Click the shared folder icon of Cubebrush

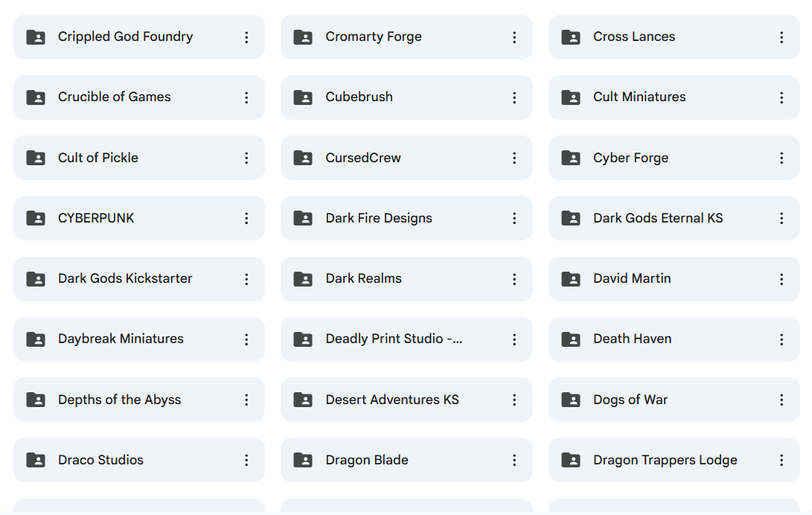tap(303, 97)
